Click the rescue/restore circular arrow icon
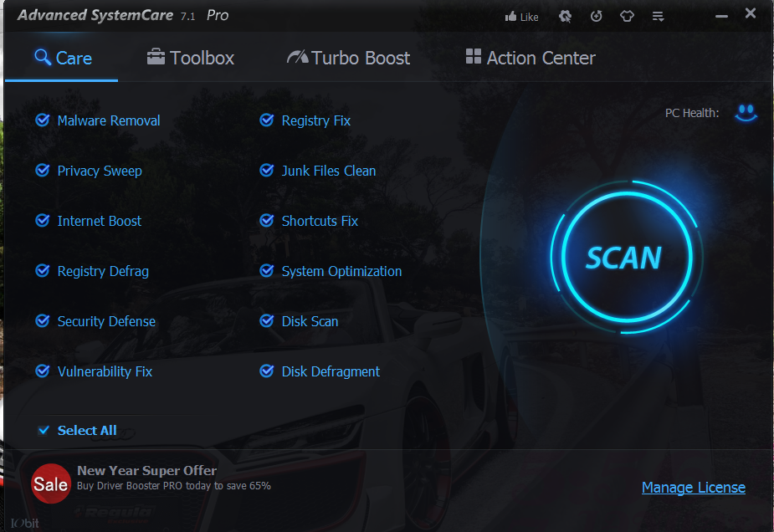This screenshot has width=774, height=532. pos(597,17)
